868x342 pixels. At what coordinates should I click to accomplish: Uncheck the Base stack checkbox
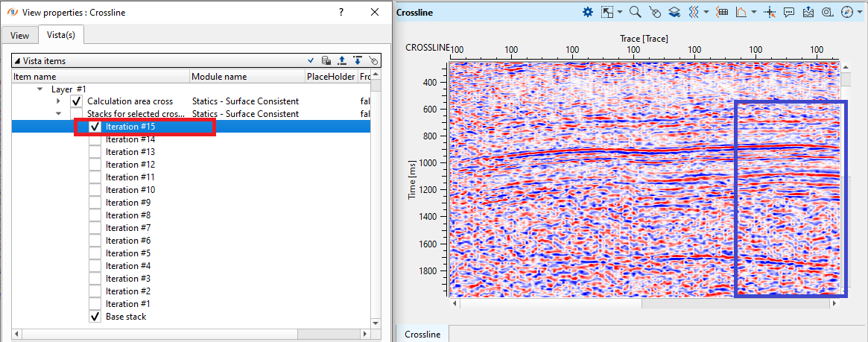tap(95, 317)
